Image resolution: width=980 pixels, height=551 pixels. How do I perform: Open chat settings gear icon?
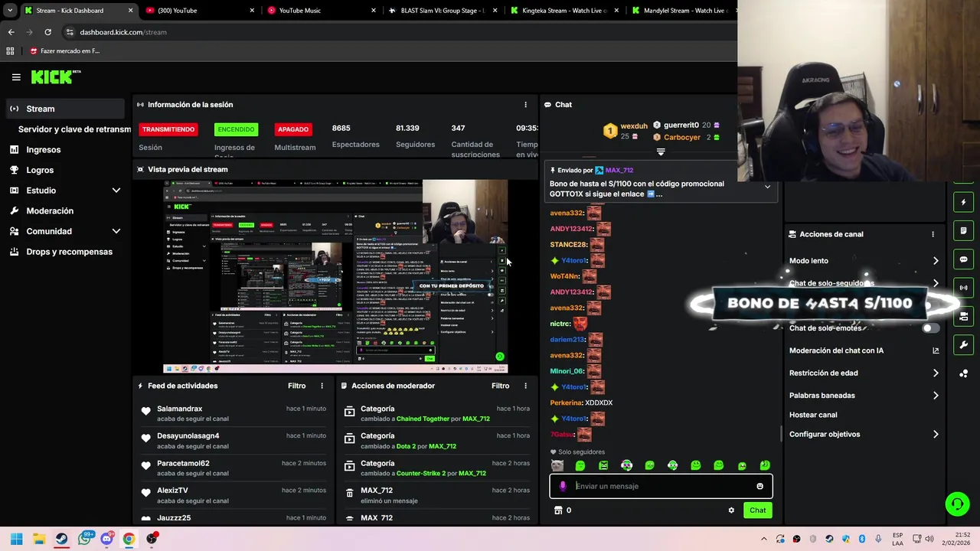[731, 510]
